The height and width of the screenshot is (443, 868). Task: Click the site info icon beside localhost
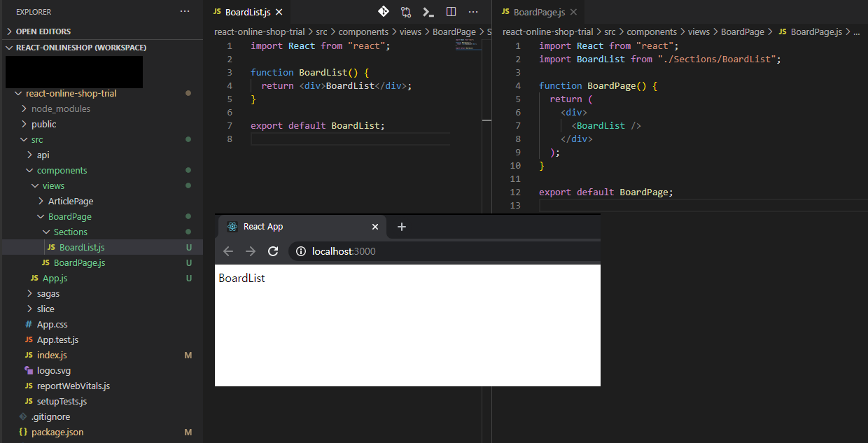(x=301, y=251)
